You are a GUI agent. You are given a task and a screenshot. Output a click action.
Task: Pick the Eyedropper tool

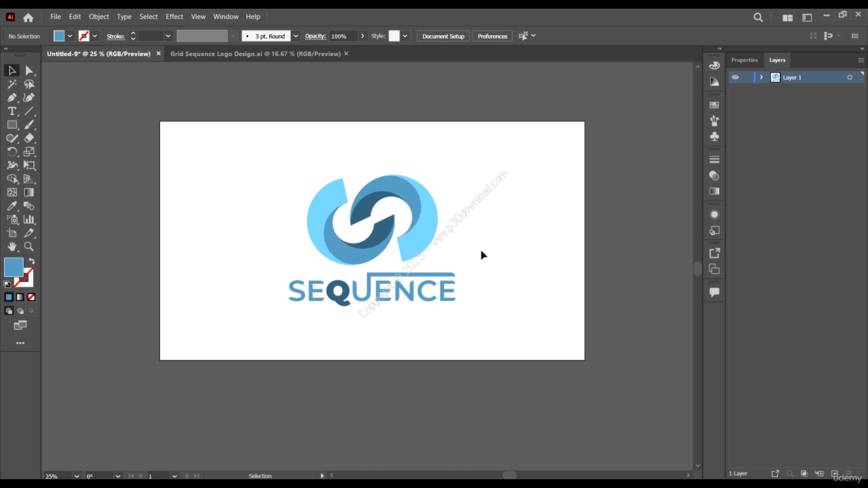coord(12,206)
